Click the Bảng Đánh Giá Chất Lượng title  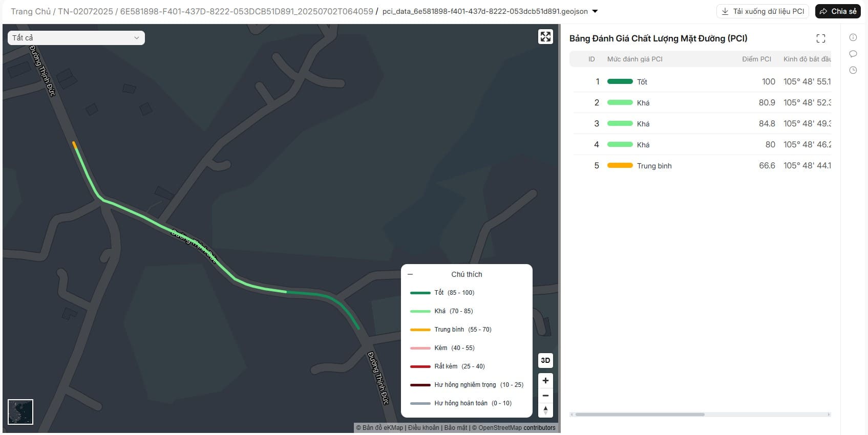click(658, 38)
